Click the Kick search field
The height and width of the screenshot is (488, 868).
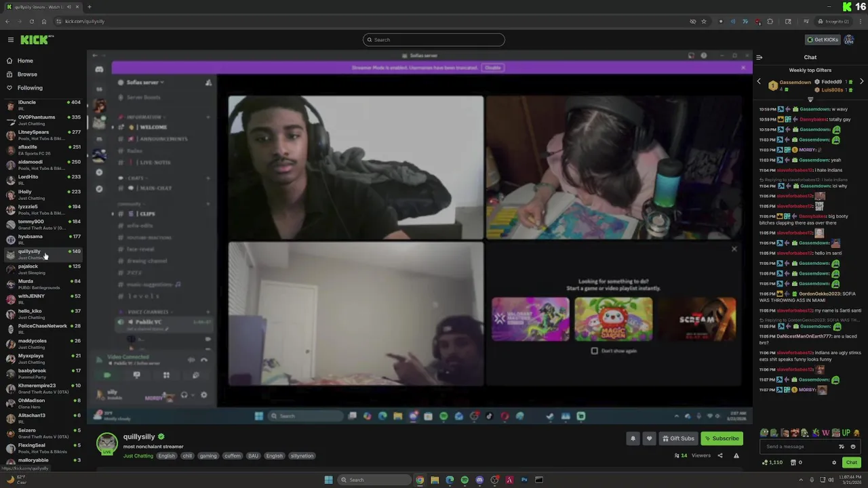pos(434,39)
